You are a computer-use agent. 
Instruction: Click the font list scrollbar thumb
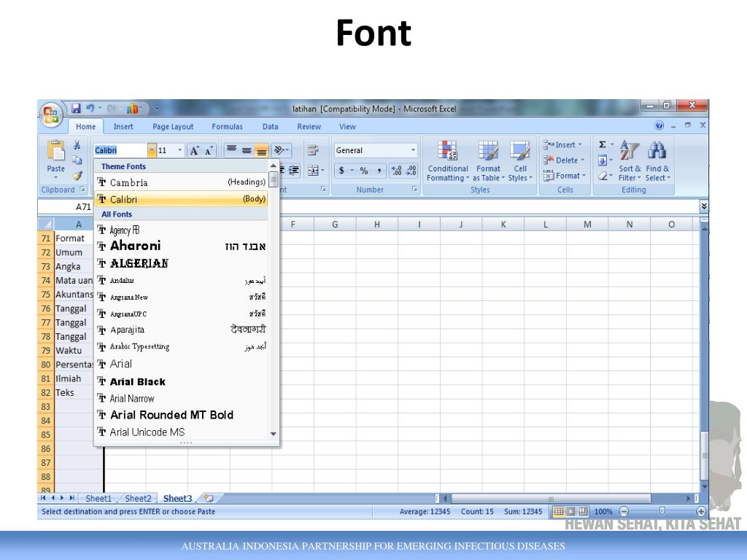pos(274,179)
